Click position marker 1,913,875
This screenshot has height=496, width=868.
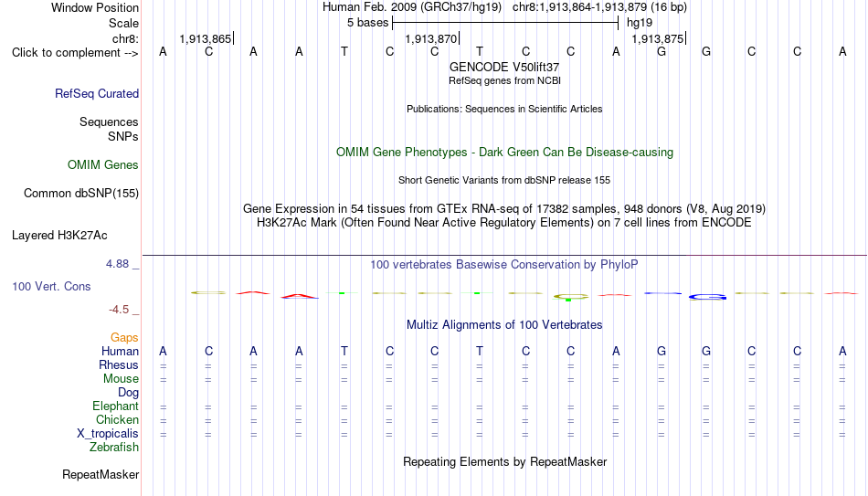[x=658, y=38]
